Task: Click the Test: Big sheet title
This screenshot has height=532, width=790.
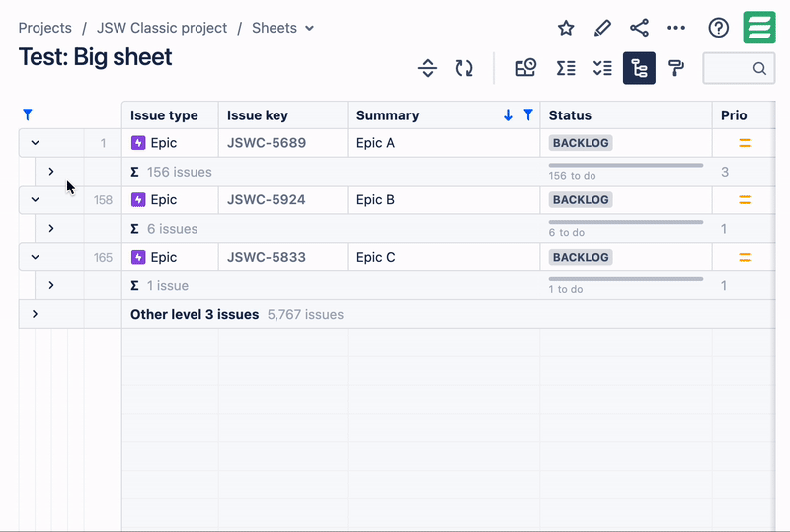Action: [x=95, y=57]
